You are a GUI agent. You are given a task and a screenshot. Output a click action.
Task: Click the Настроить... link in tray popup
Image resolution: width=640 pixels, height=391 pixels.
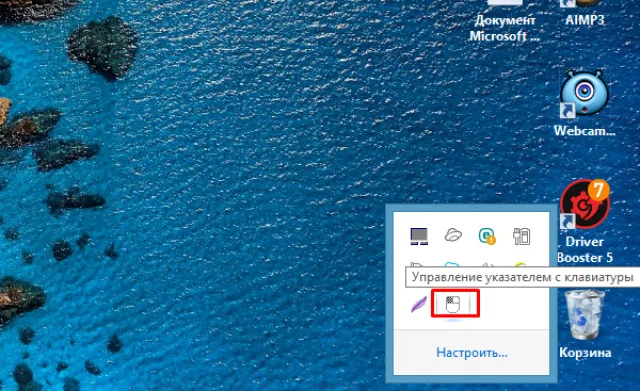click(x=472, y=353)
